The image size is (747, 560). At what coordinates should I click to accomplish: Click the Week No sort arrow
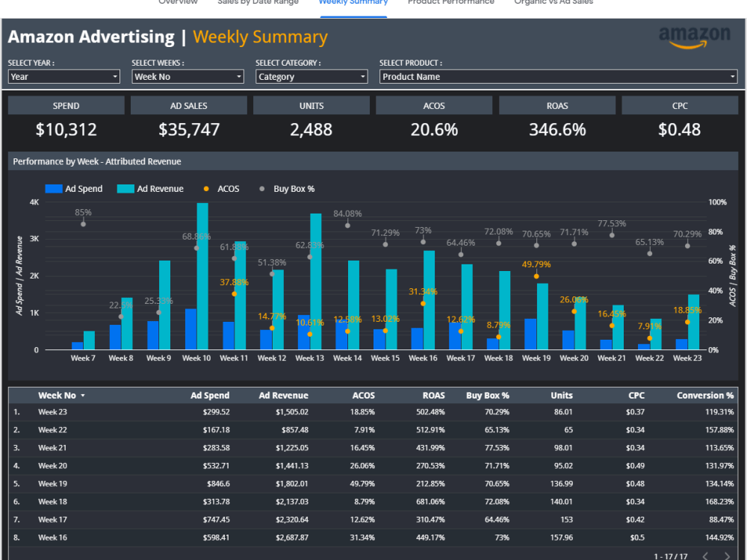tap(83, 396)
